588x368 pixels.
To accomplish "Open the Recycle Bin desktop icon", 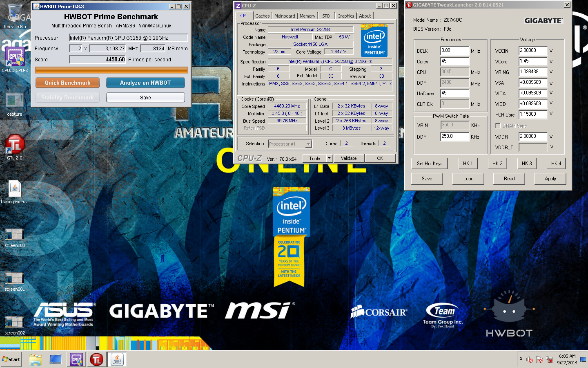I will [15, 16].
